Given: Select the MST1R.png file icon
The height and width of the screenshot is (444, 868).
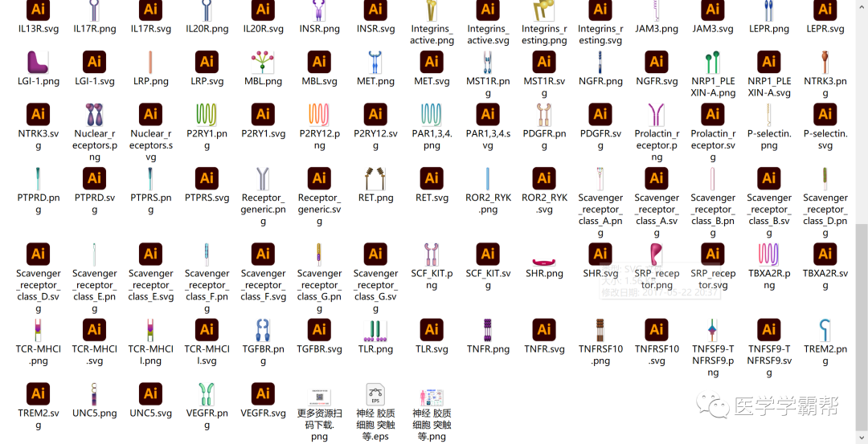Looking at the screenshot, I should pos(488,62).
